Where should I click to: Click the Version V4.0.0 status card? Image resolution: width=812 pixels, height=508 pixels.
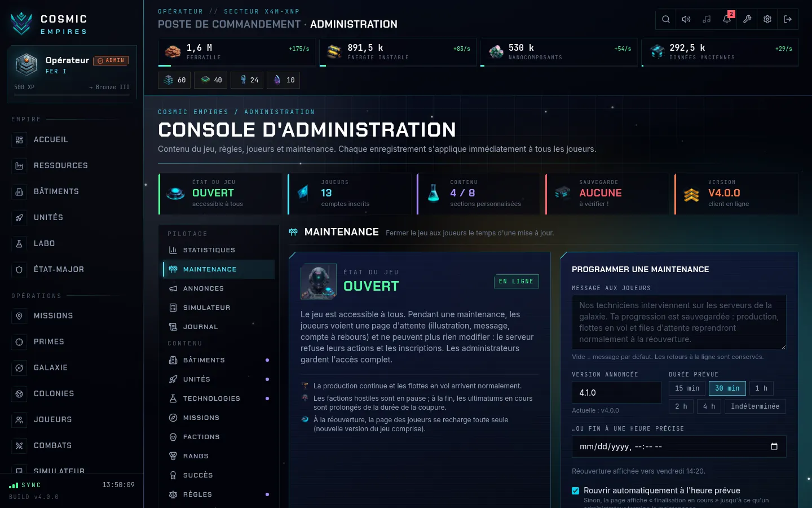click(736, 194)
